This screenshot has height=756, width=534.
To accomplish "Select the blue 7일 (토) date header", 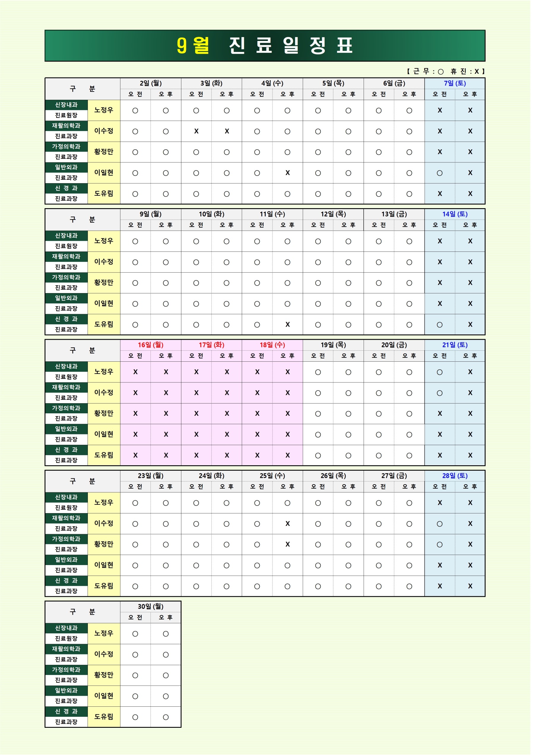I will coord(454,83).
